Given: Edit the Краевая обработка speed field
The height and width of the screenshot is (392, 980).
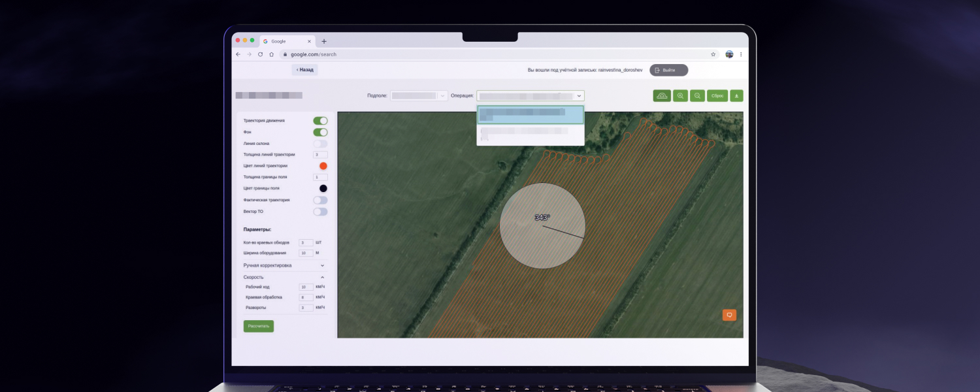Looking at the screenshot, I should pos(306,297).
